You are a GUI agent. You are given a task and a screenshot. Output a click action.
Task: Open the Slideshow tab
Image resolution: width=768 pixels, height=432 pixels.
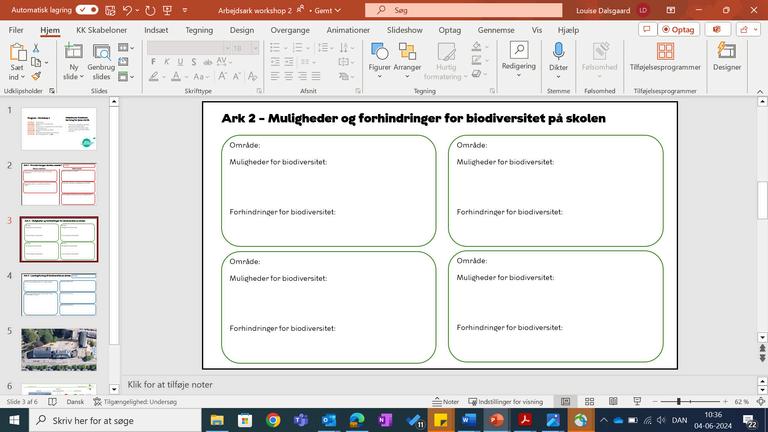(405, 30)
